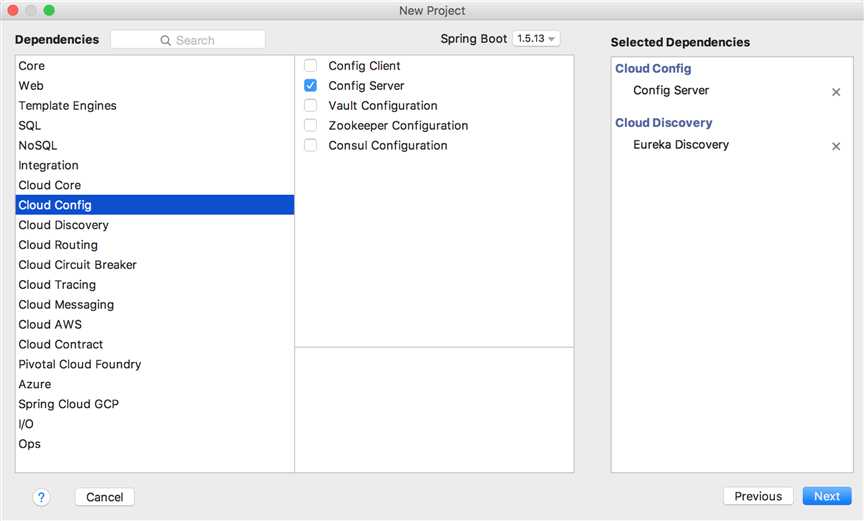Click the Next button
This screenshot has height=521, width=864.
(826, 497)
